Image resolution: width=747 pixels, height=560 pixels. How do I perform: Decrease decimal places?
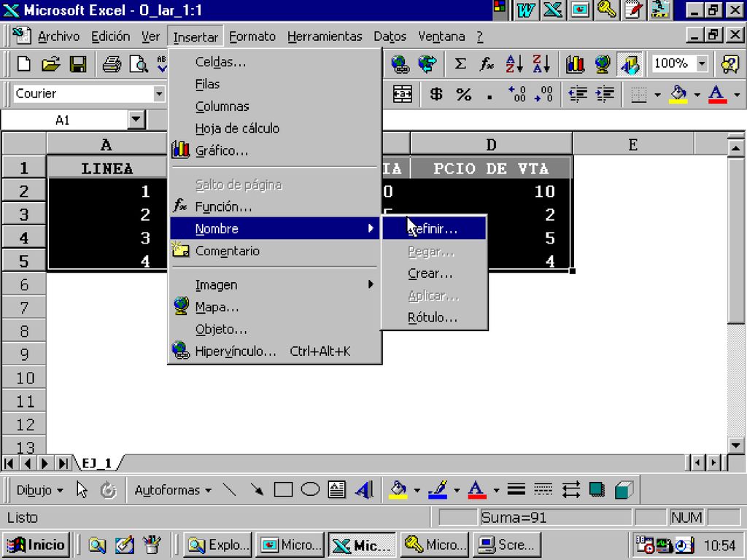(x=543, y=94)
